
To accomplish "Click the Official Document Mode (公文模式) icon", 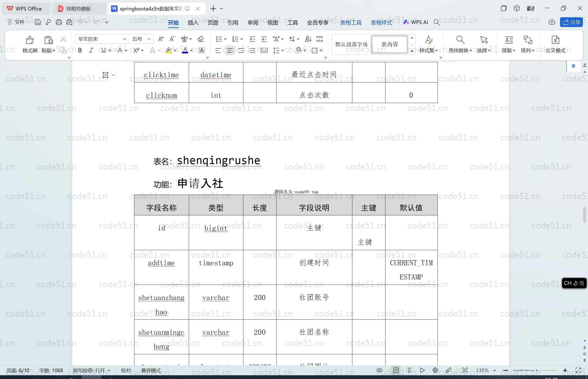I will click(x=555, y=40).
